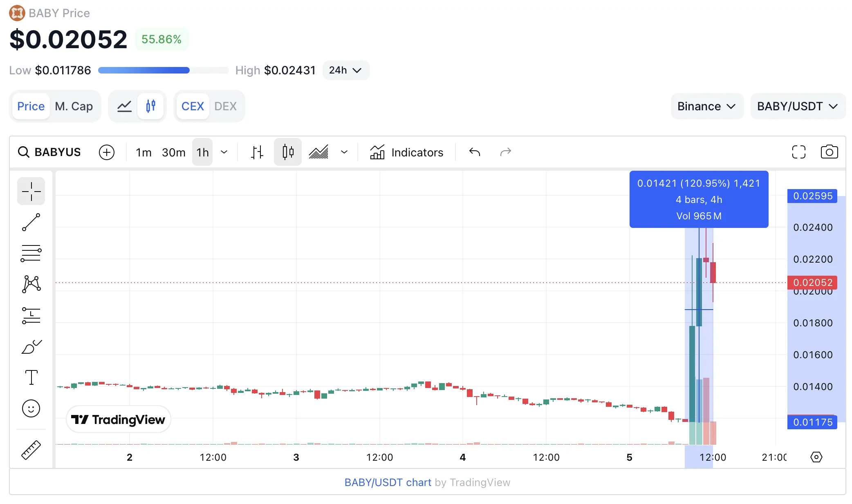Screen dimensions: 852x504
Task: Switch to M. Cap view
Action: tap(74, 106)
